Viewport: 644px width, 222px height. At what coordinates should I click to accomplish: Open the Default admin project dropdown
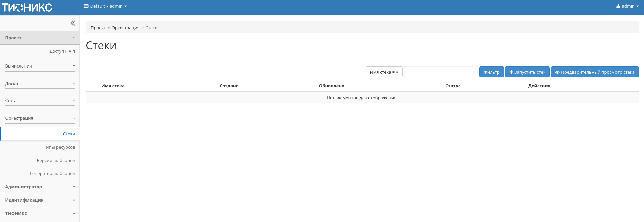(105, 6)
